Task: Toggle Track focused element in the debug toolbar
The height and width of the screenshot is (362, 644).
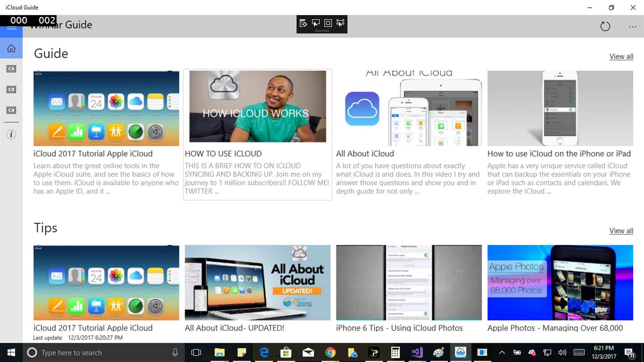Action: 340,23
